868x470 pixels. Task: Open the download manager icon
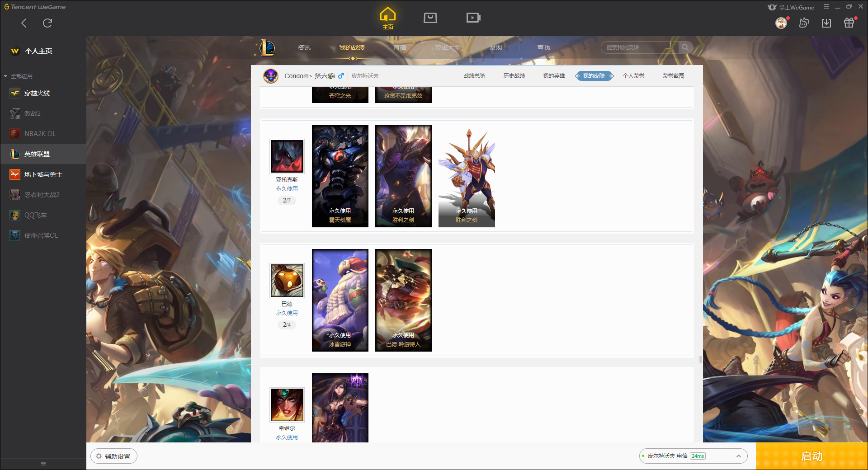pos(826,23)
